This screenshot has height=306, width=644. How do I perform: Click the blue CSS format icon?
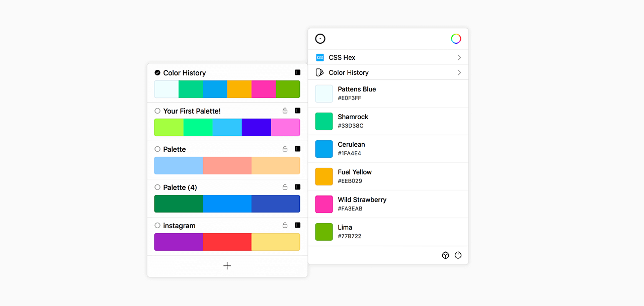(x=320, y=58)
